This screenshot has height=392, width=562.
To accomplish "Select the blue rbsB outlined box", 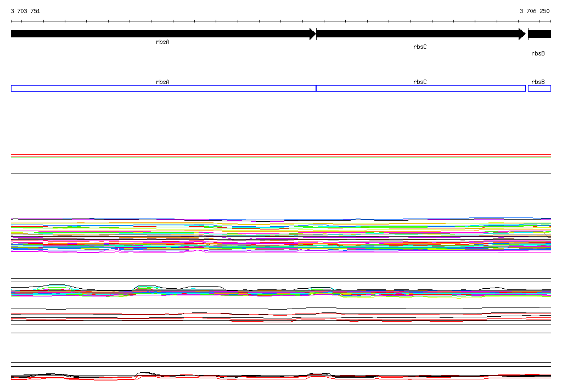I will pyautogui.click(x=539, y=88).
